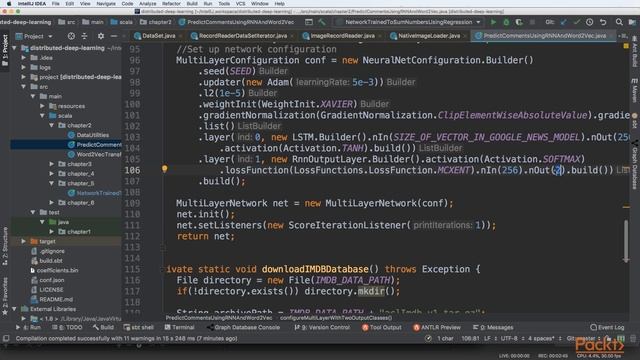Open the Run tool window button
The height and width of the screenshot is (360, 640).
click(x=28, y=327)
